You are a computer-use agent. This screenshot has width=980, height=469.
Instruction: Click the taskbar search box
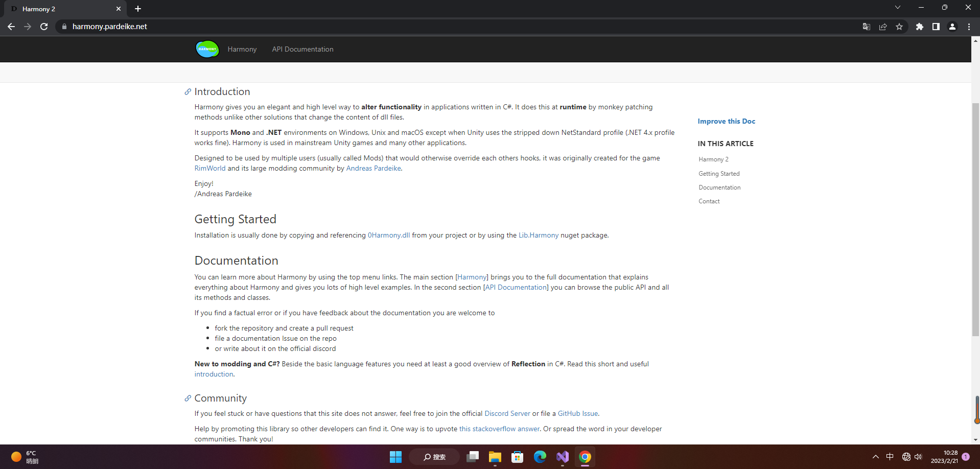434,457
